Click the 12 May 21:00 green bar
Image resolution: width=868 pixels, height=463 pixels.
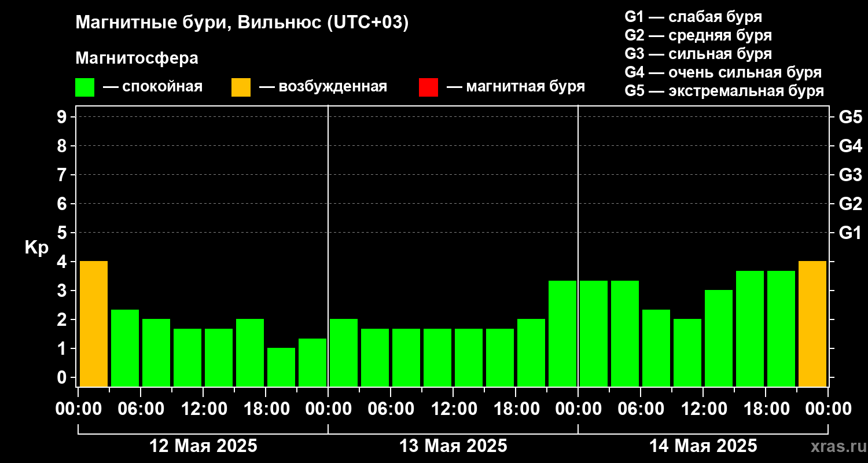(x=312, y=362)
